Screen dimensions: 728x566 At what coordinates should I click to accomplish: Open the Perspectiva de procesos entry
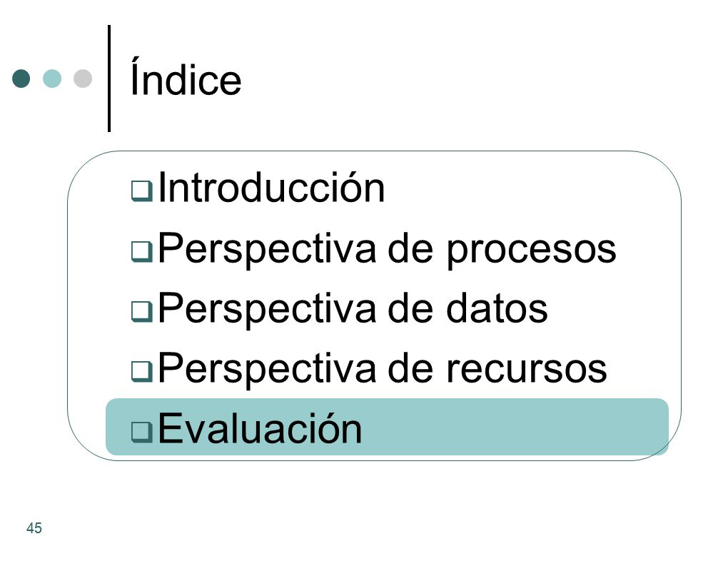[388, 249]
